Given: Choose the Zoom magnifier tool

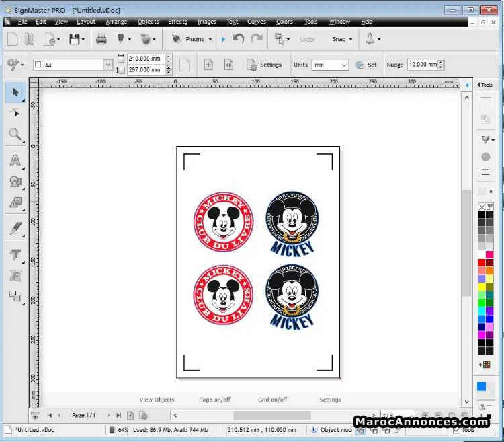Looking at the screenshot, I should (x=15, y=134).
